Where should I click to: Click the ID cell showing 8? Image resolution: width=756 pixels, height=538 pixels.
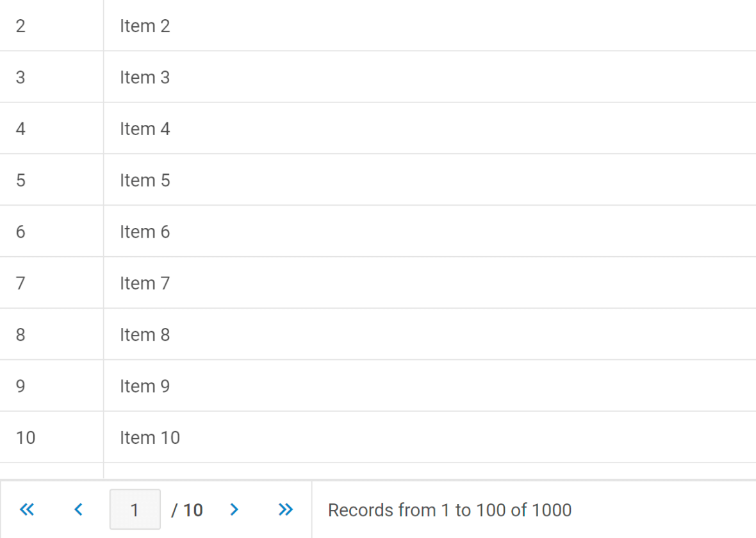[x=52, y=334]
